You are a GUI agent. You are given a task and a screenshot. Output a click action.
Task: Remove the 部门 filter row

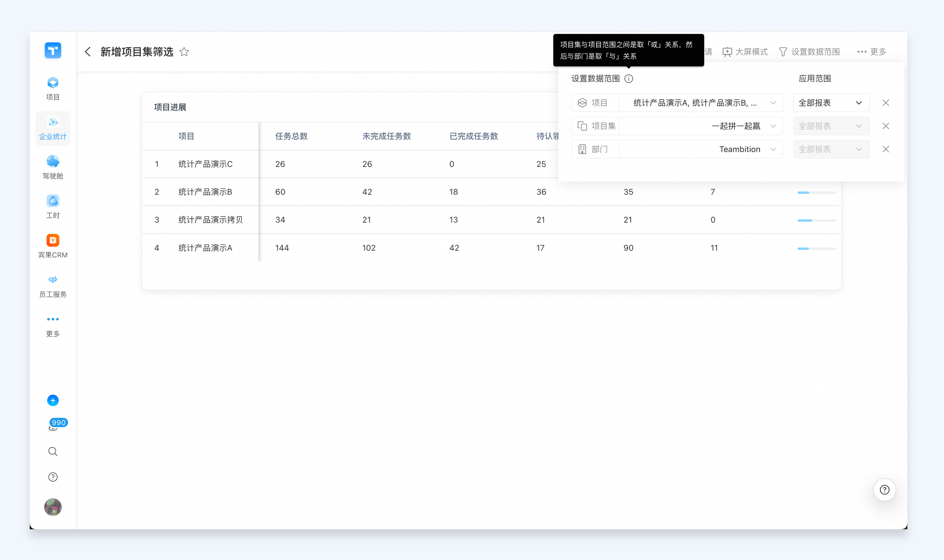click(886, 149)
